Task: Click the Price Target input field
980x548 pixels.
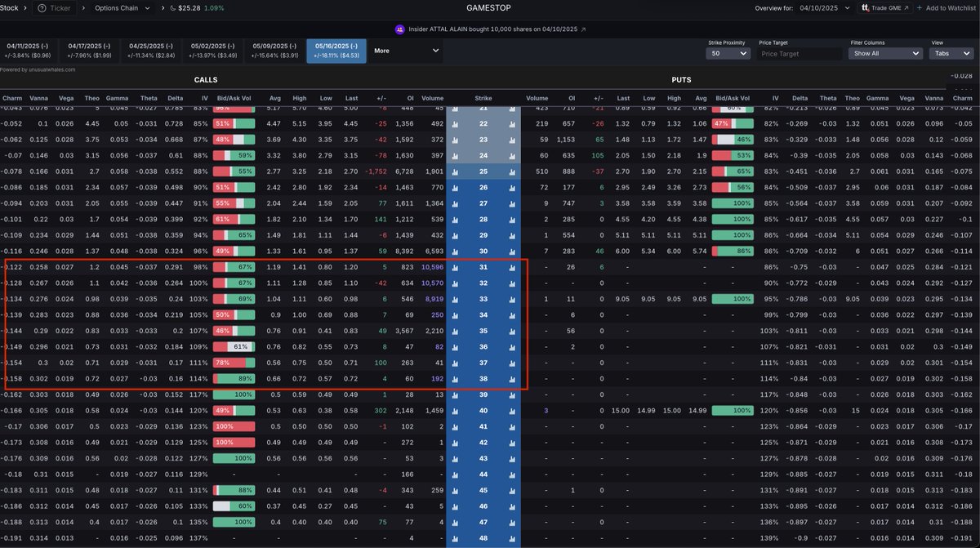Action: coord(798,53)
